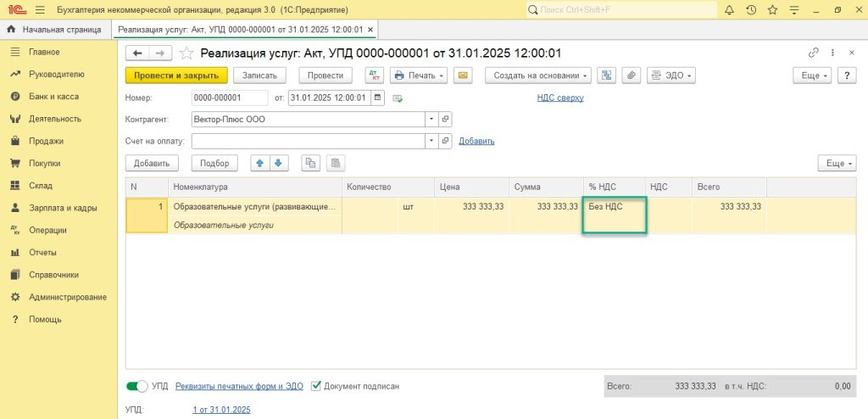
Task: Switch to the Начальная страница tab
Action: click(55, 30)
